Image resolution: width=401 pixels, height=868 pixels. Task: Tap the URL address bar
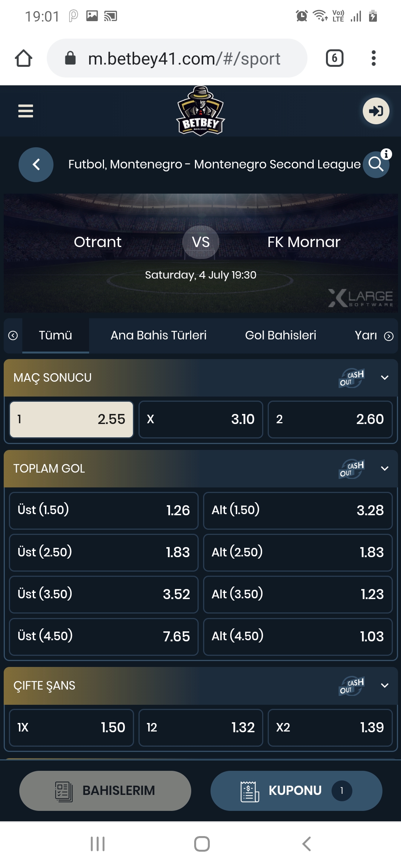(177, 58)
